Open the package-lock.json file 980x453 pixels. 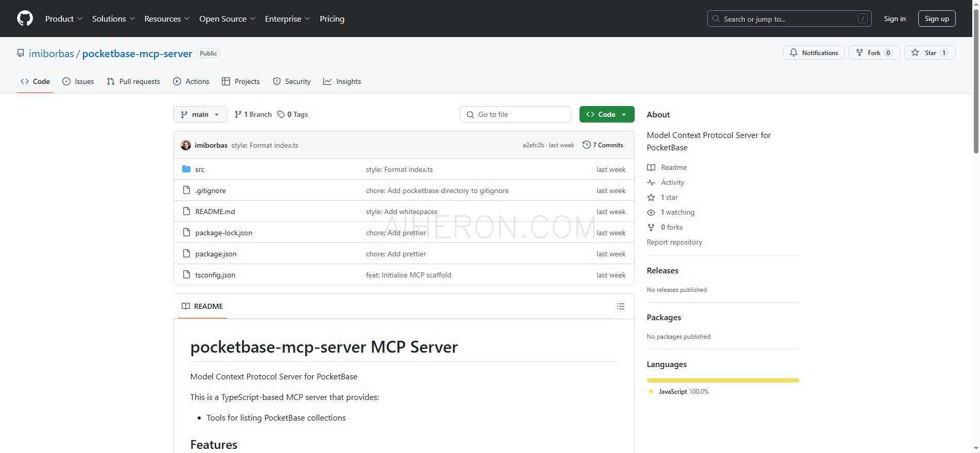(223, 233)
